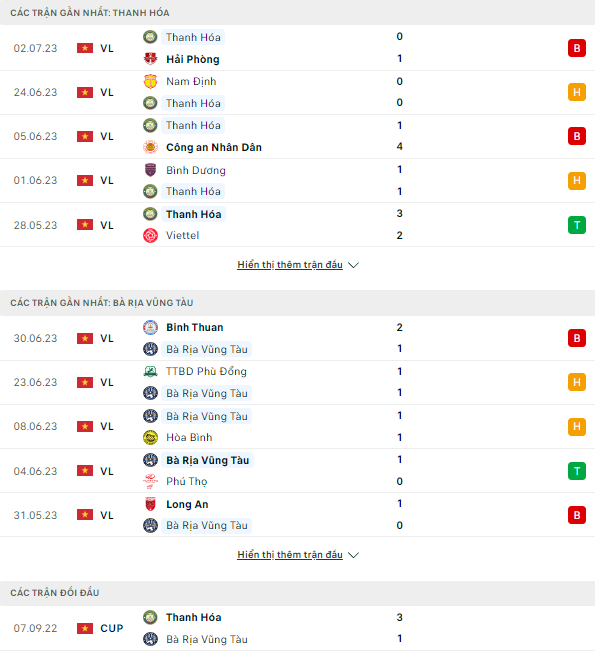Open Thanh Hóa team name in 28.05.23 match
The width and height of the screenshot is (595, 651).
(193, 214)
